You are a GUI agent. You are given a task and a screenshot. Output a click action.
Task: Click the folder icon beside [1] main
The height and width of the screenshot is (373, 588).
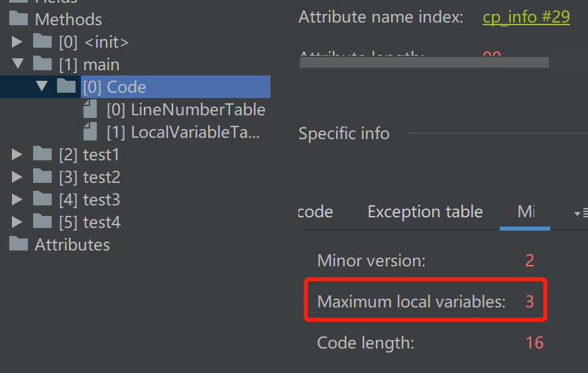[42, 63]
